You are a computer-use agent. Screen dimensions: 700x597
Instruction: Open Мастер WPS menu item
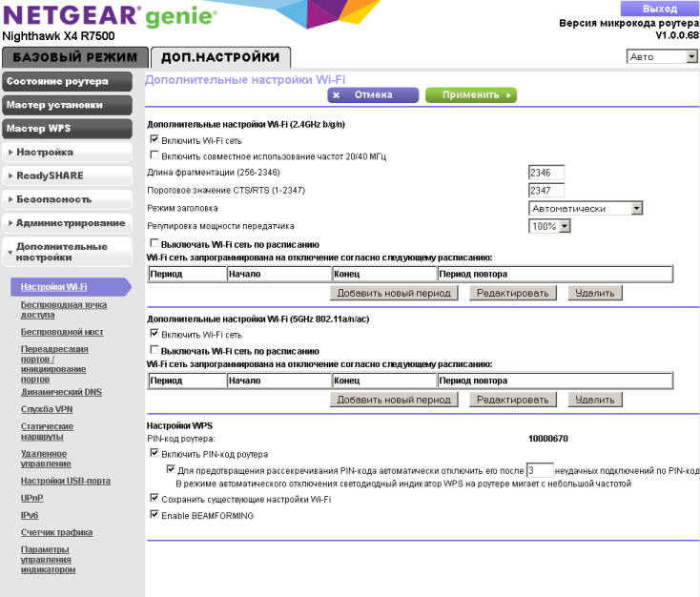(67, 129)
